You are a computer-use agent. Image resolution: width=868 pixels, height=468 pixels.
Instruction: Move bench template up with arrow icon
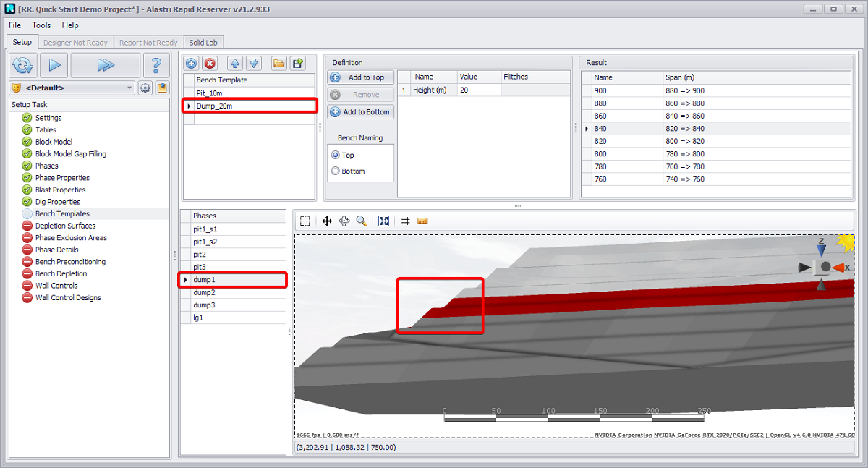[235, 64]
